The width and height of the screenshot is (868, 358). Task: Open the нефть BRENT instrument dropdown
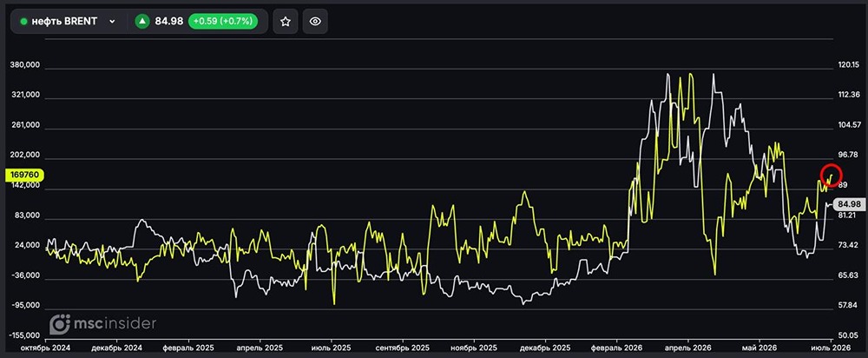point(69,22)
